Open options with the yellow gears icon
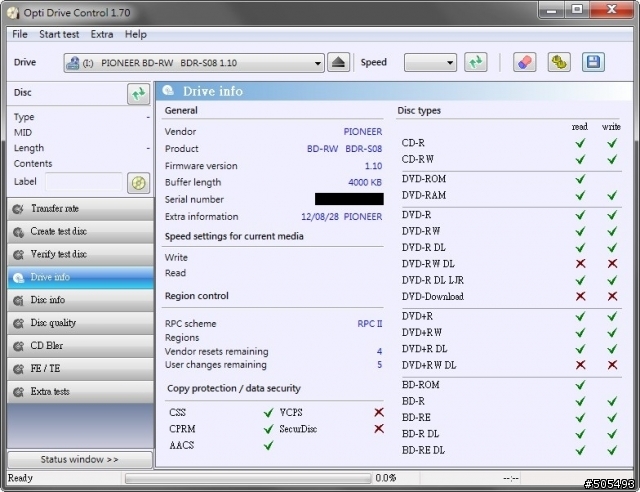 559,62
